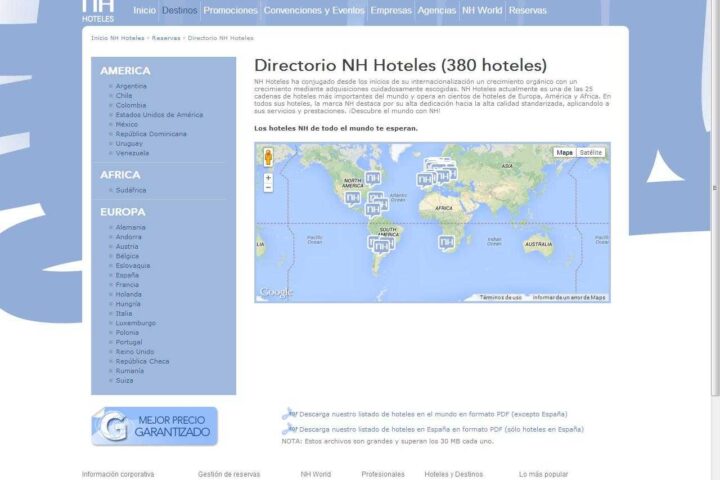Open Términos de uso on the map
The image size is (720, 480).
pyautogui.click(x=500, y=297)
